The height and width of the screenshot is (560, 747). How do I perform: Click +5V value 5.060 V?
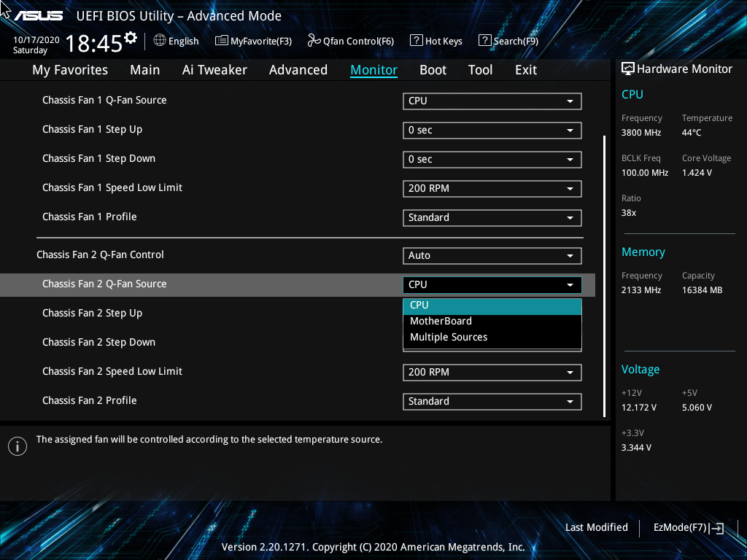pos(697,408)
